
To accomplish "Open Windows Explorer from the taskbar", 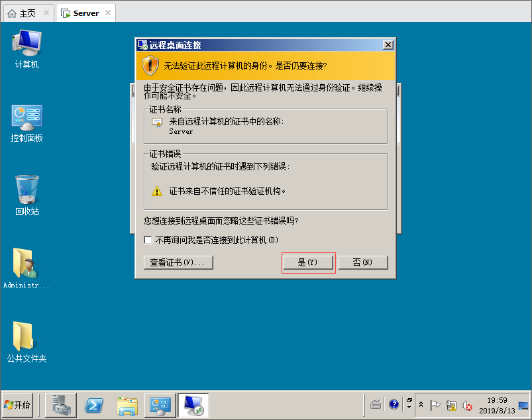I will [127, 405].
